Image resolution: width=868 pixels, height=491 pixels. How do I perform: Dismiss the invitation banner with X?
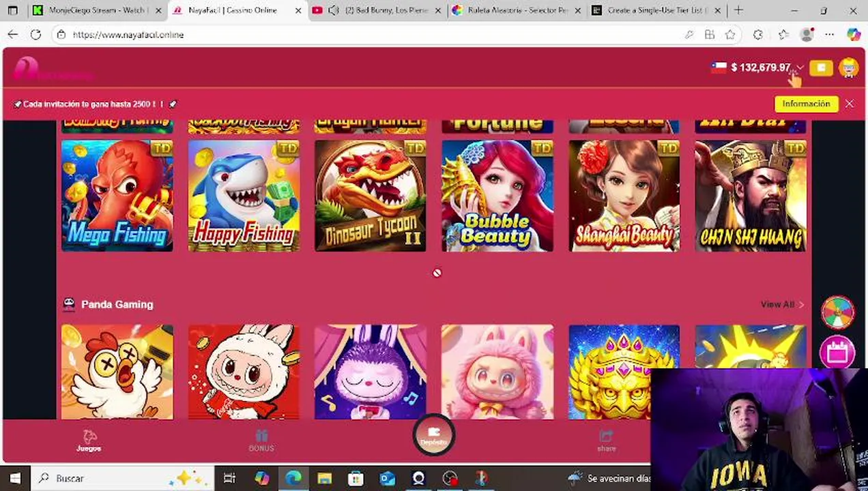tap(849, 104)
